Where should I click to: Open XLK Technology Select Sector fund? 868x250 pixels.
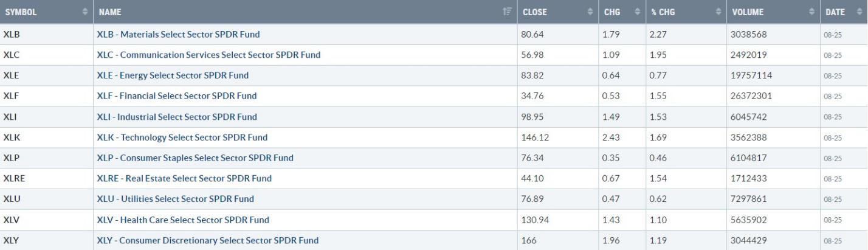point(182,137)
